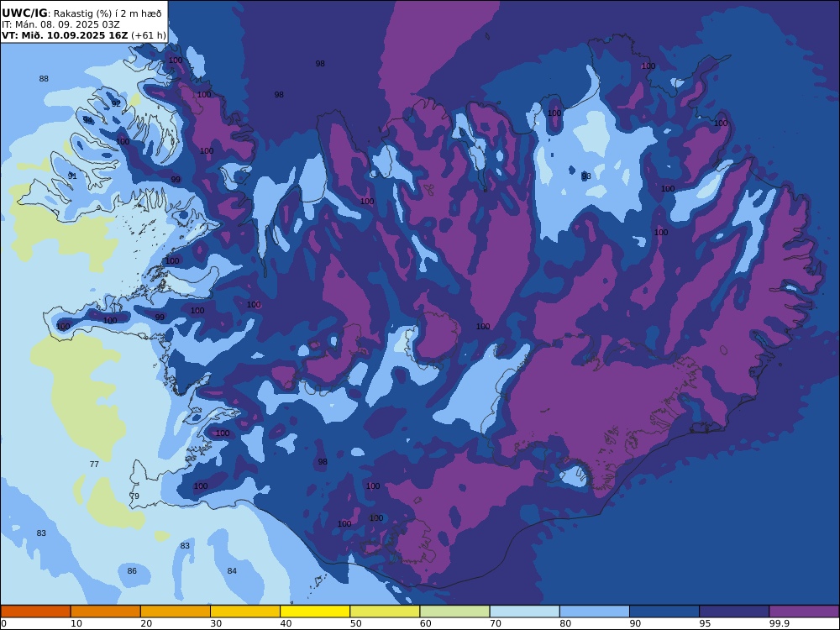Viewport: 840px width, 630px height.
Task: Click the 79 humidity value on Reykjanes
Action: 134,496
